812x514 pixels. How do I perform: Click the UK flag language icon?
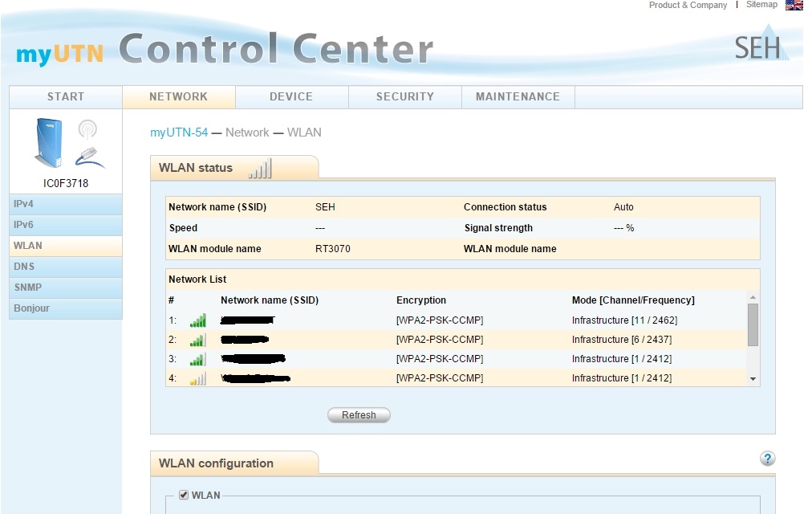coord(794,6)
